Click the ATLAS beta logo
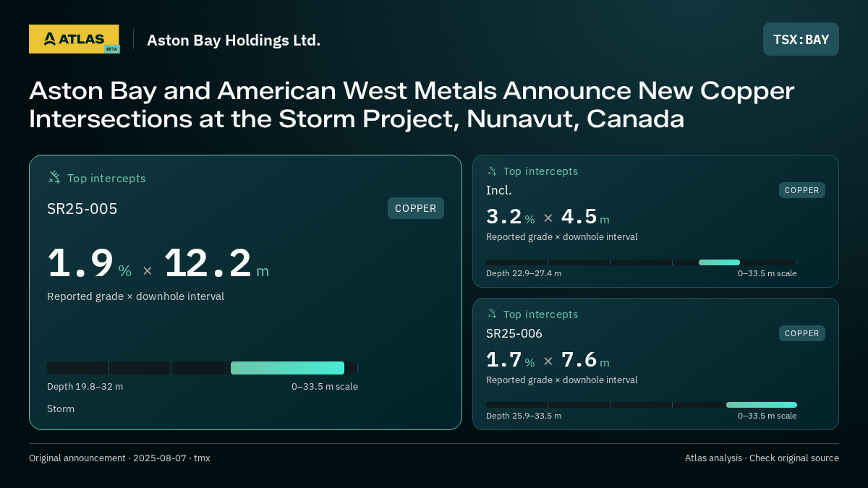The height and width of the screenshot is (488, 868). point(74,39)
